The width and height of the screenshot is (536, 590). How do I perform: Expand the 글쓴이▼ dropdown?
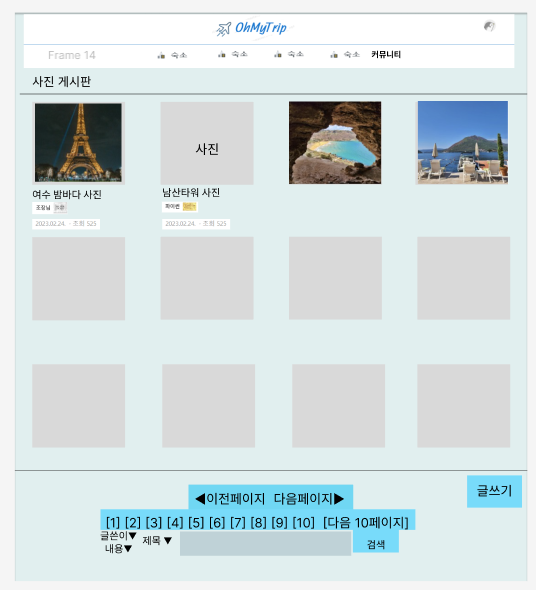coord(118,535)
